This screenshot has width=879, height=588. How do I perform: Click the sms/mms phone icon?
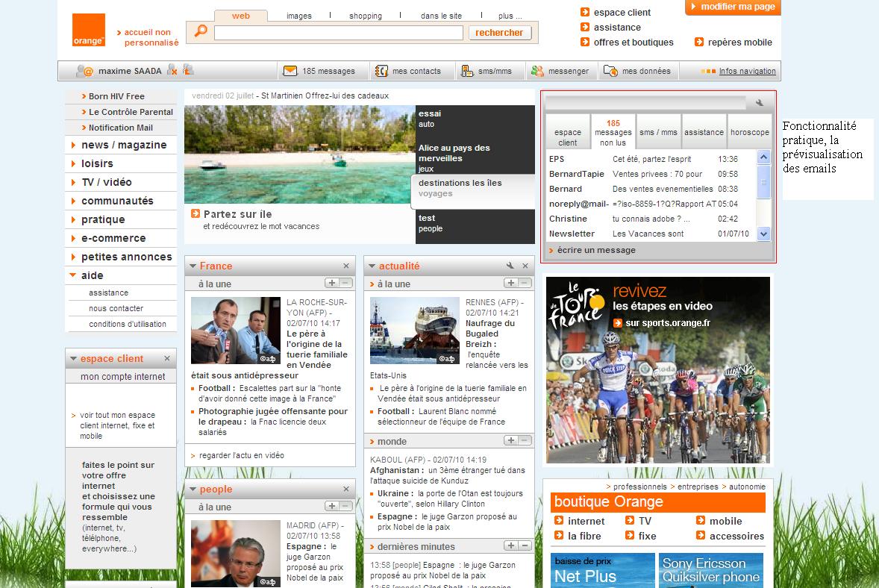467,71
